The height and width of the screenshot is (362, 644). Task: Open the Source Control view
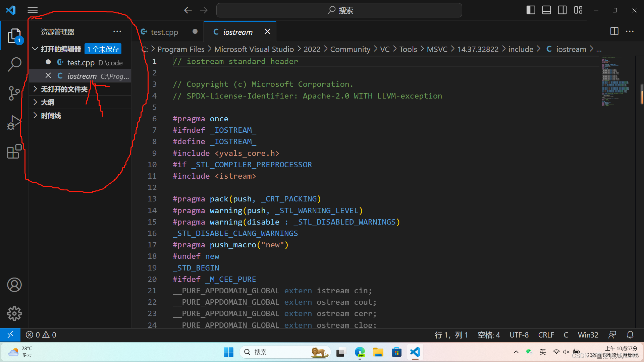14,93
